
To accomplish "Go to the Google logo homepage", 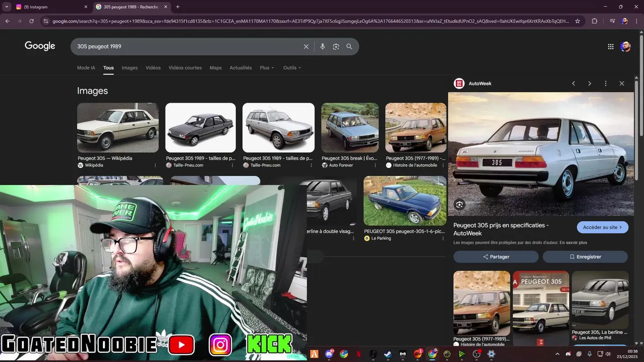I will tap(40, 46).
